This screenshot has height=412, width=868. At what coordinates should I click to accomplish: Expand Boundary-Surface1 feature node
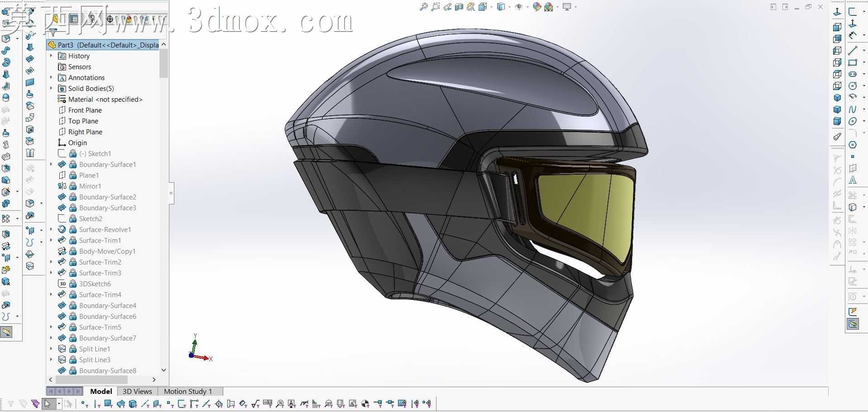51,164
